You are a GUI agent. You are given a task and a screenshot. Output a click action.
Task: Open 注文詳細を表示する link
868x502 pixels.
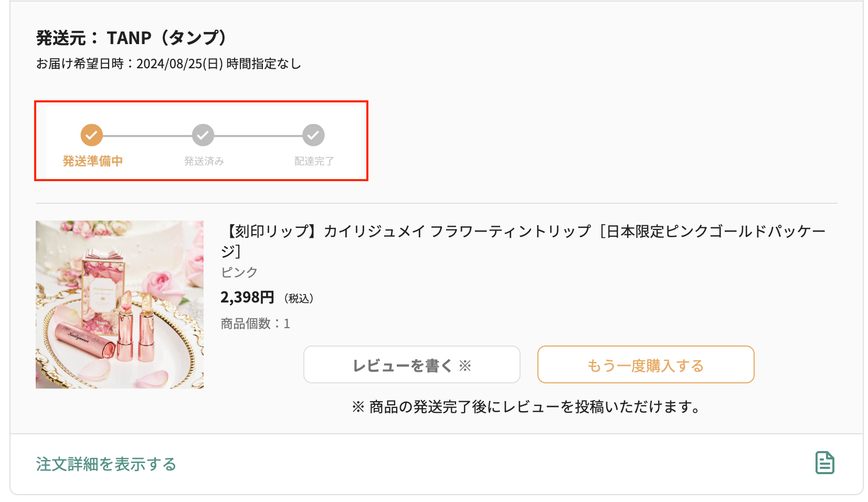pyautogui.click(x=105, y=464)
